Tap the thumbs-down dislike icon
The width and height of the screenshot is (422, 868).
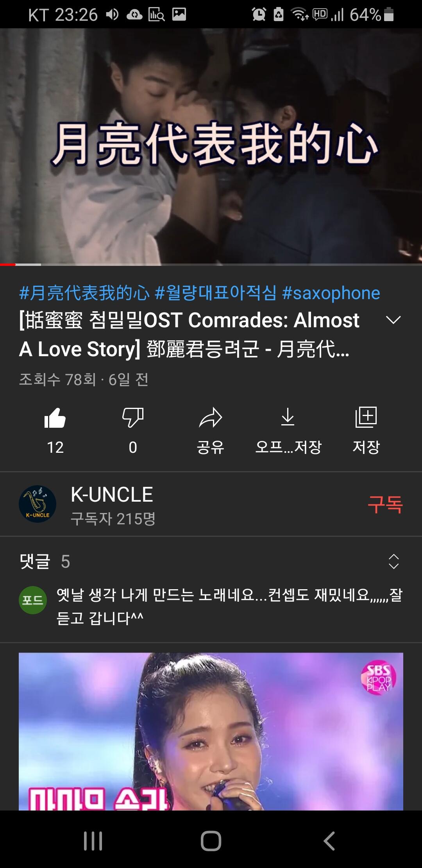(x=133, y=418)
